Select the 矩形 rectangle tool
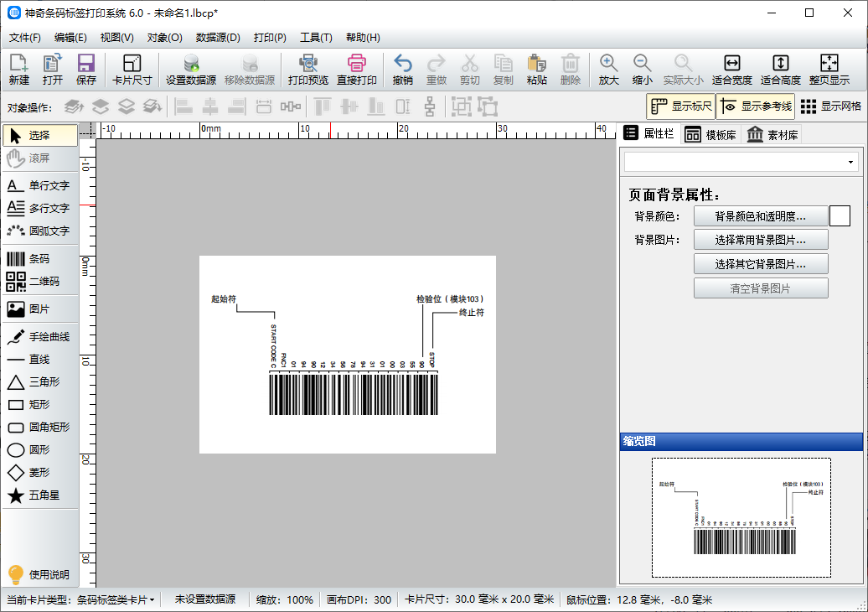The image size is (868, 612). (40, 405)
